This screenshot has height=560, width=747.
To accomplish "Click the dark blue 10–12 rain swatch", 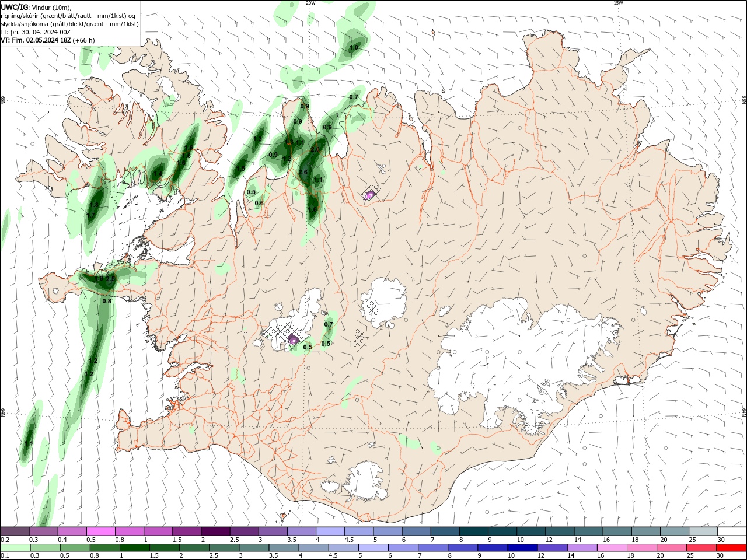I will pyautogui.click(x=523, y=548).
